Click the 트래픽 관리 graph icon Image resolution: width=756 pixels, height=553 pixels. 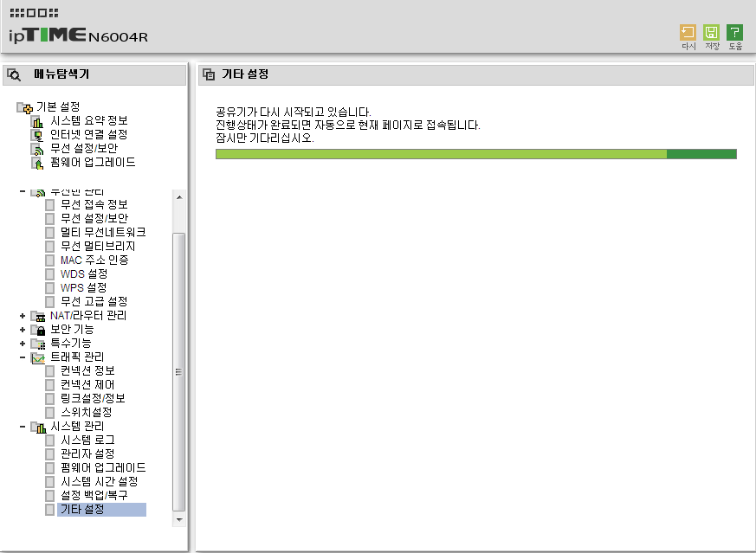coord(37,358)
